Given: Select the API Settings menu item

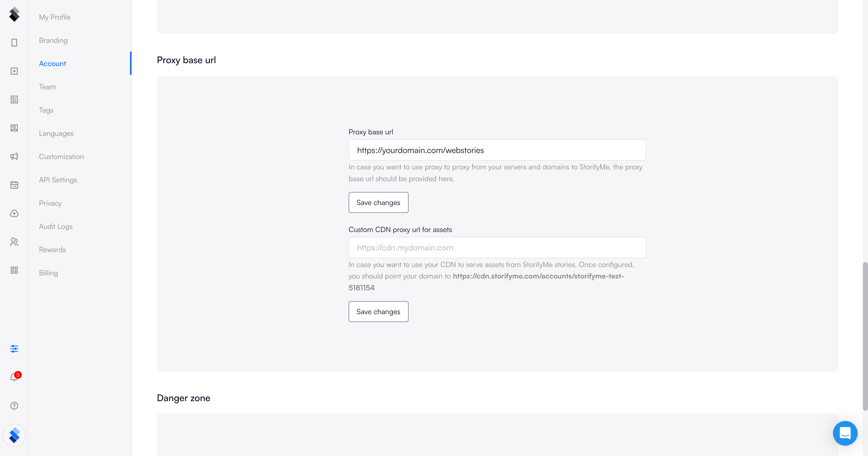Looking at the screenshot, I should coord(58,180).
